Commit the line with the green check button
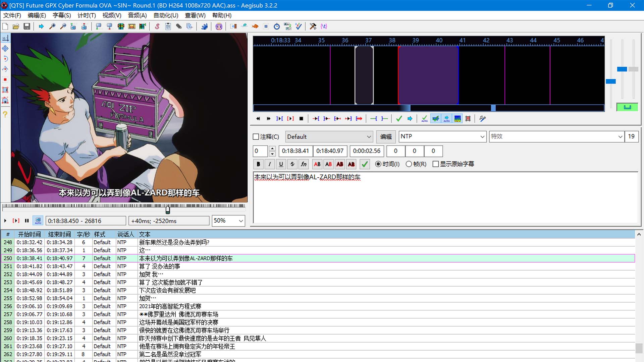 (x=365, y=164)
